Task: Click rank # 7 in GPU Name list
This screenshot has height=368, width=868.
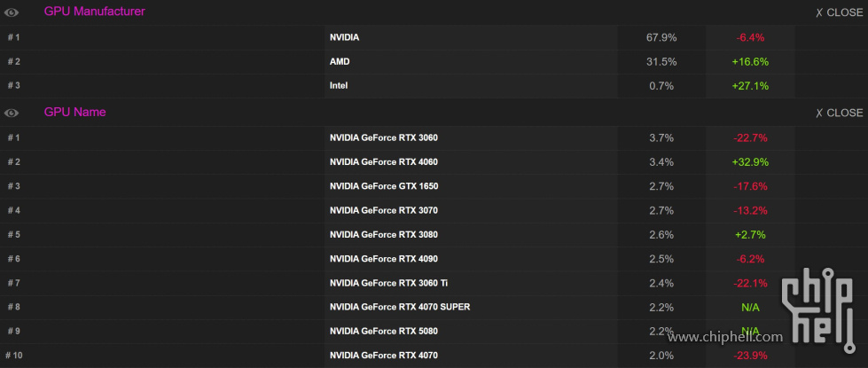Action: tap(13, 284)
